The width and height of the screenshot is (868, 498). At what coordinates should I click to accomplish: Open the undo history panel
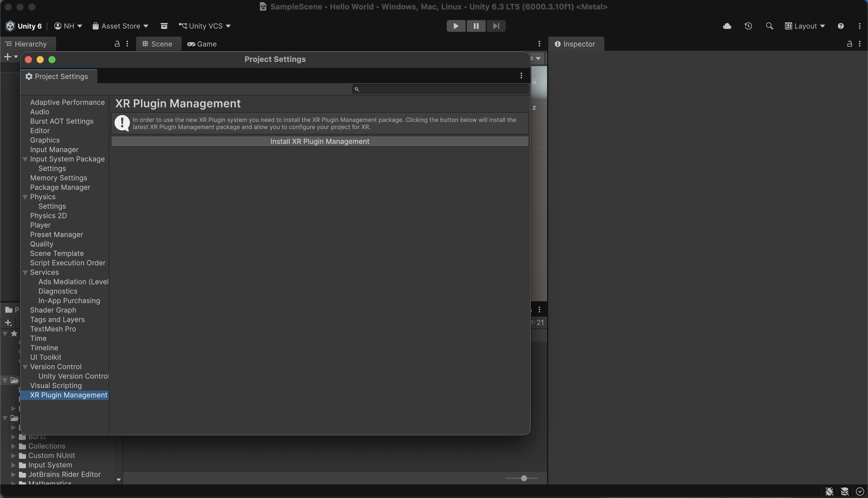point(748,26)
